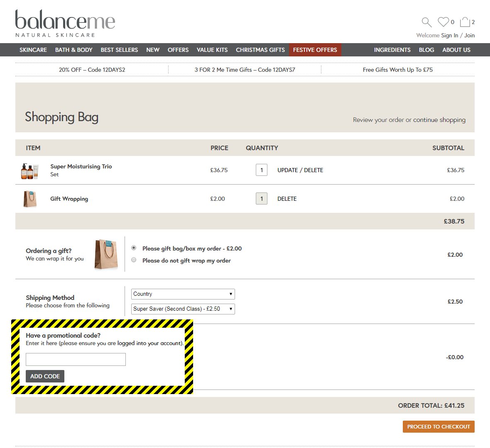Click the '20% OFF – Code 12DAYS2' promo
Image resolution: width=490 pixels, height=448 pixels.
coord(92,70)
